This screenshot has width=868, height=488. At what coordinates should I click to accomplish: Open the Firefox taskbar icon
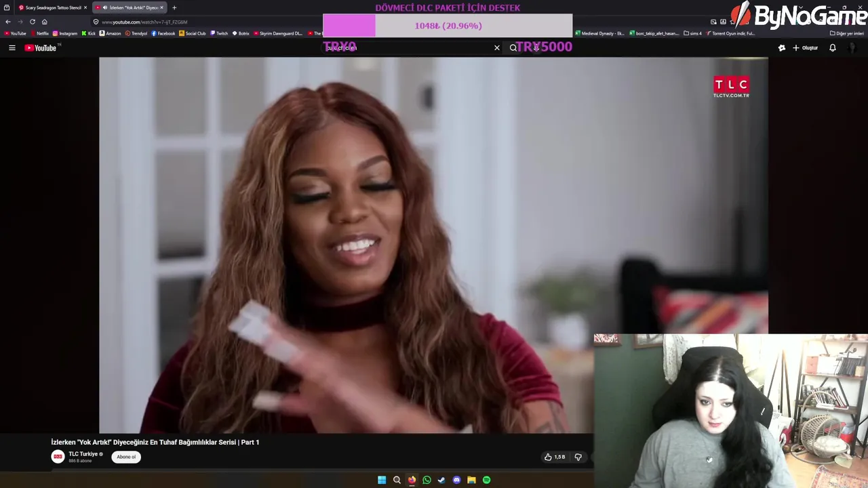click(412, 480)
